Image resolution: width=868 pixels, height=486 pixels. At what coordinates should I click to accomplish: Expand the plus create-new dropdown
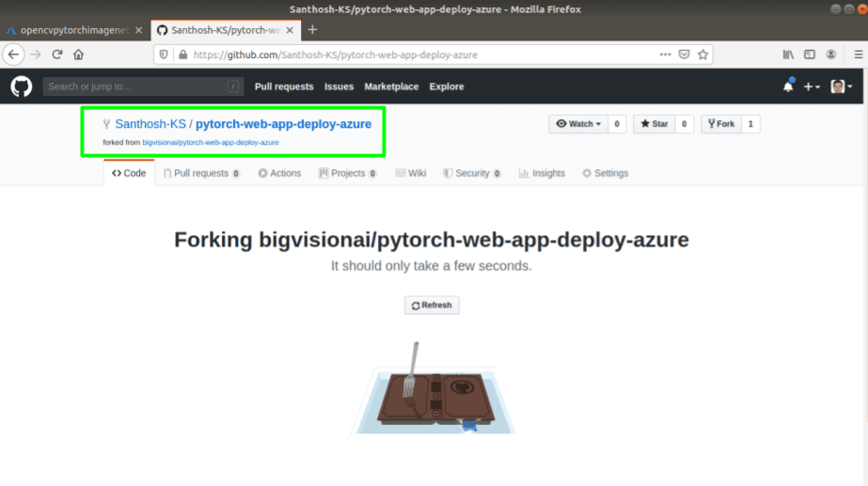click(x=813, y=86)
